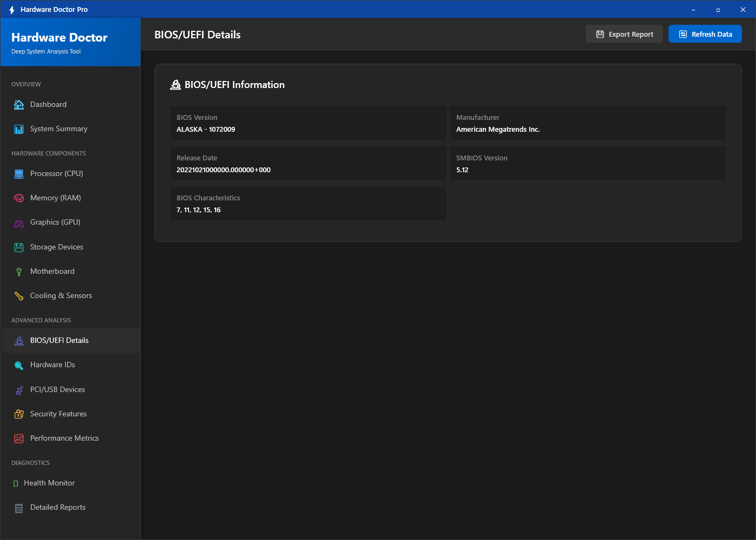
Task: Click the Motherboard plug icon
Action: click(x=19, y=272)
